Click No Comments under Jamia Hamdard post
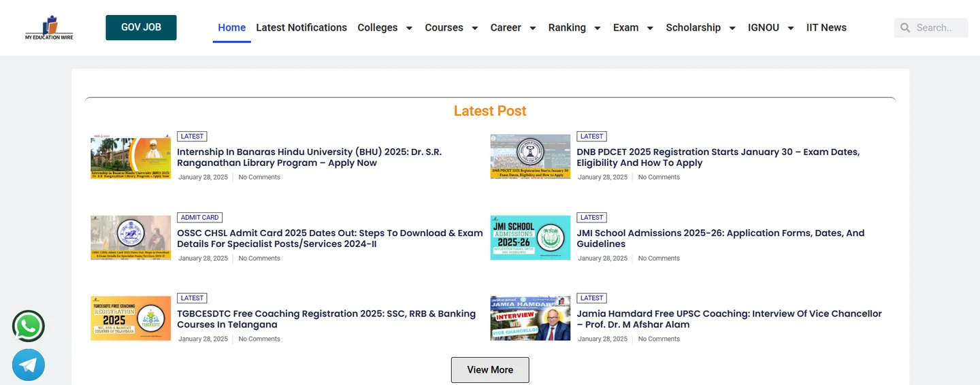 click(x=659, y=339)
